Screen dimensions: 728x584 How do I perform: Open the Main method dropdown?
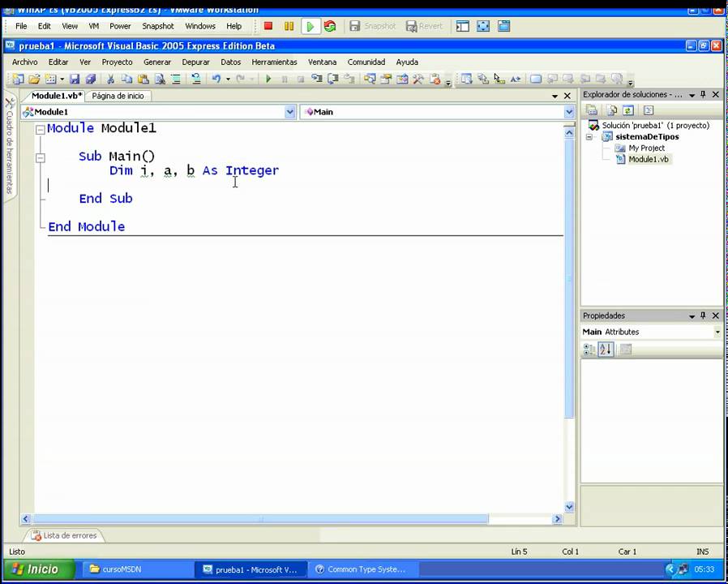pos(569,112)
